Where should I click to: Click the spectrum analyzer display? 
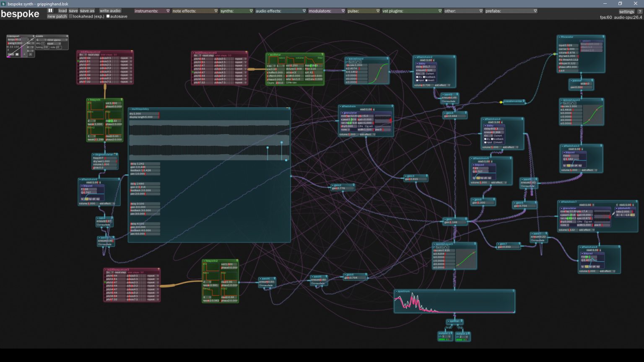click(454, 303)
